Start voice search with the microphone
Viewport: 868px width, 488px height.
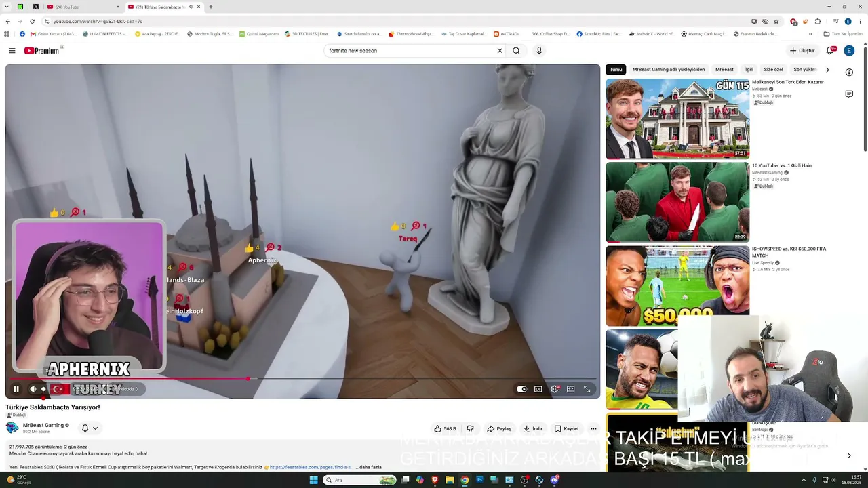(x=539, y=51)
